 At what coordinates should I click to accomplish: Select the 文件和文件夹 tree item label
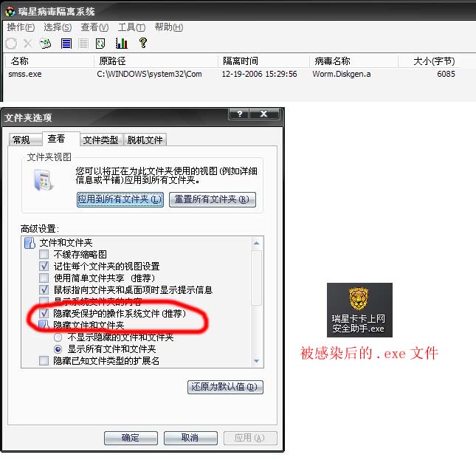click(x=66, y=243)
